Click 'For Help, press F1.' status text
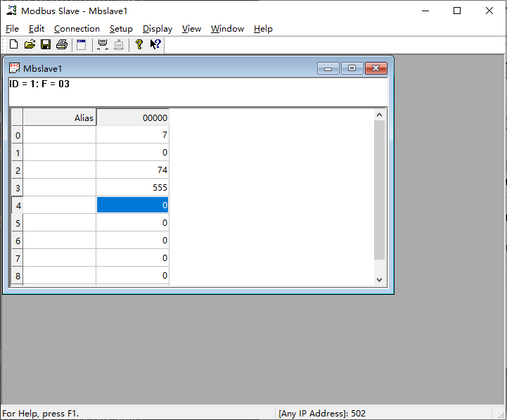Screen dimensions: 507x420 click(x=40, y=413)
